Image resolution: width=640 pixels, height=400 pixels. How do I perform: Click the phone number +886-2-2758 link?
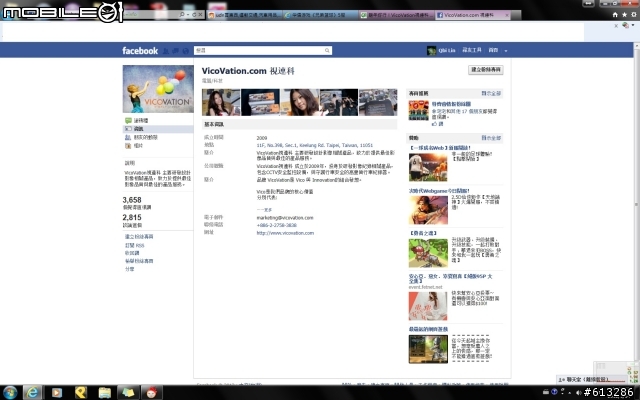pyautogui.click(x=277, y=225)
